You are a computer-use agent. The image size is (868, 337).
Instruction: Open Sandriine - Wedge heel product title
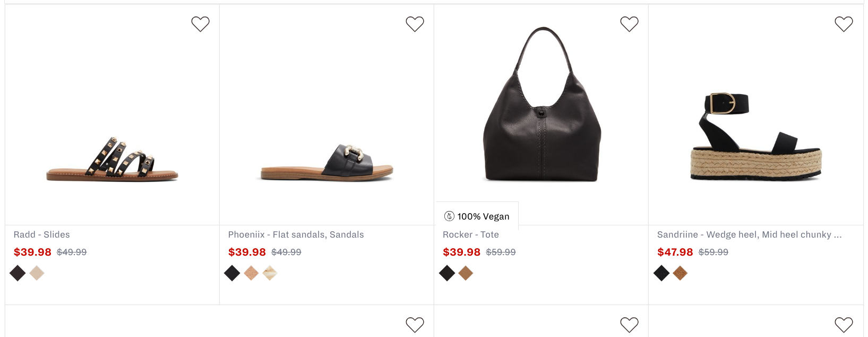(750, 234)
